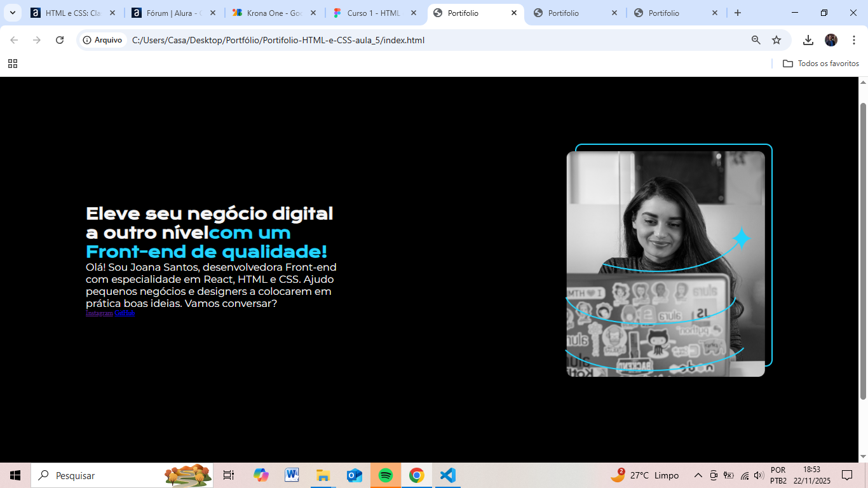Restore down the Chrome window
Image resolution: width=868 pixels, height=488 pixels.
(x=824, y=13)
